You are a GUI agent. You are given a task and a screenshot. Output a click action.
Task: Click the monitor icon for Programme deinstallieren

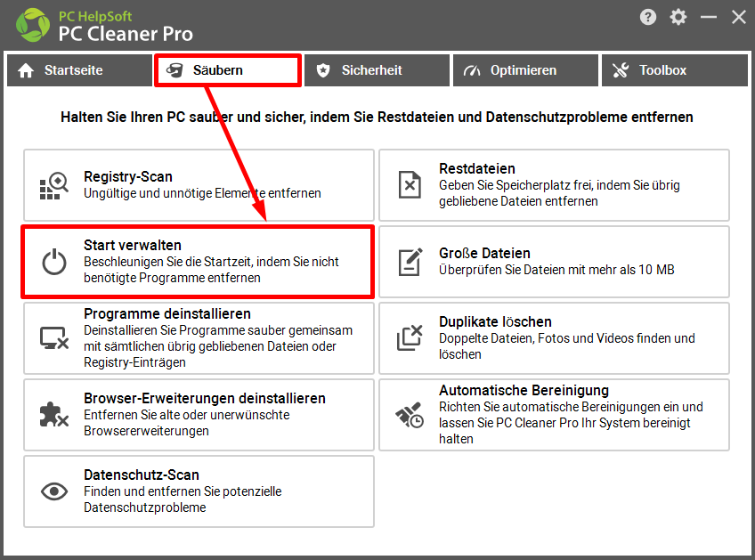(54, 338)
